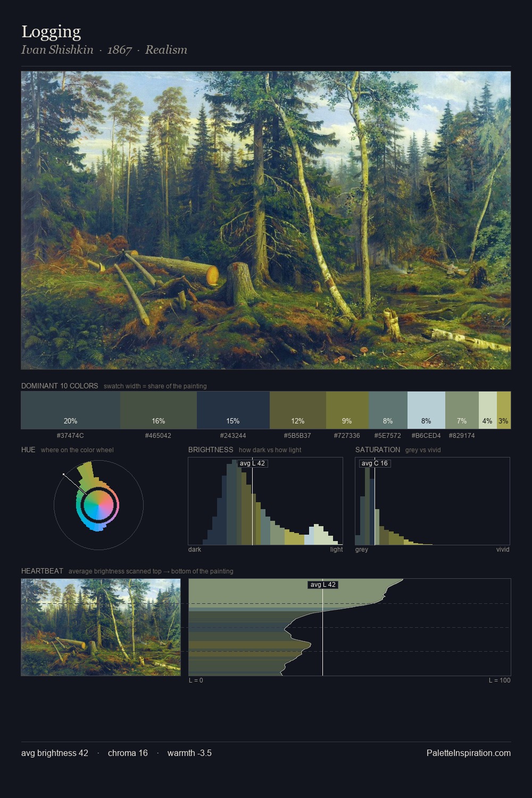This screenshot has height=798, width=532.
Task: Click the pale blue 8% swatch
Action: point(426,410)
